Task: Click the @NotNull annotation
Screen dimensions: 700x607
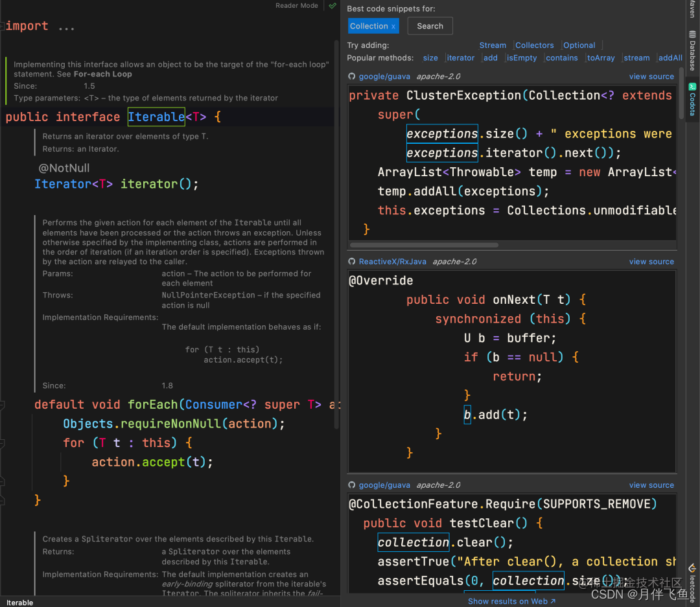Action: click(x=64, y=168)
